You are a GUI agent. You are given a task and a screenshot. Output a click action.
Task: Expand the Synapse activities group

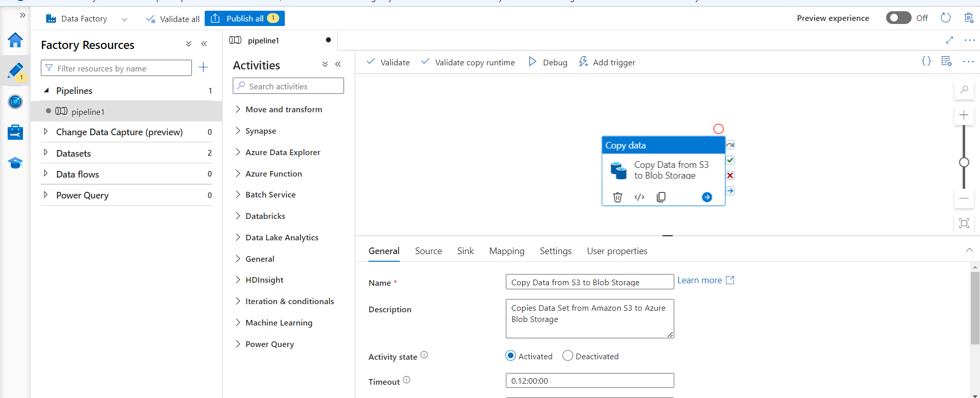(x=238, y=131)
